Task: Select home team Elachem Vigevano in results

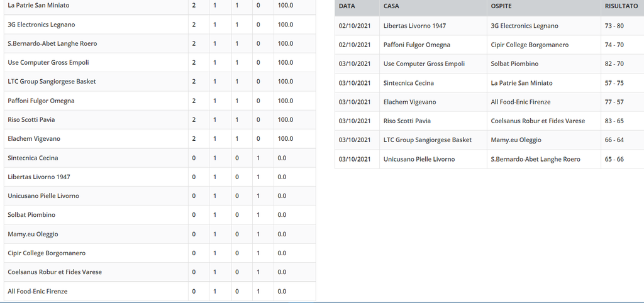Action: (x=410, y=102)
